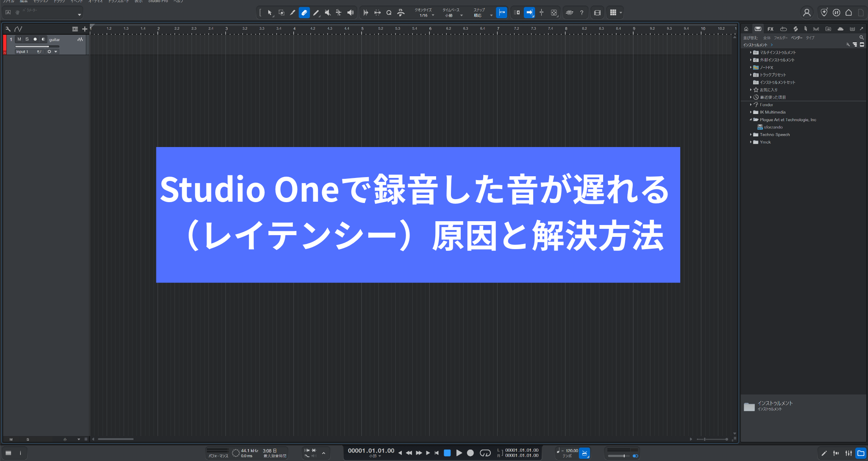This screenshot has height=461, width=868.
Task: Expand the Fender vendor folder
Action: pos(751,105)
